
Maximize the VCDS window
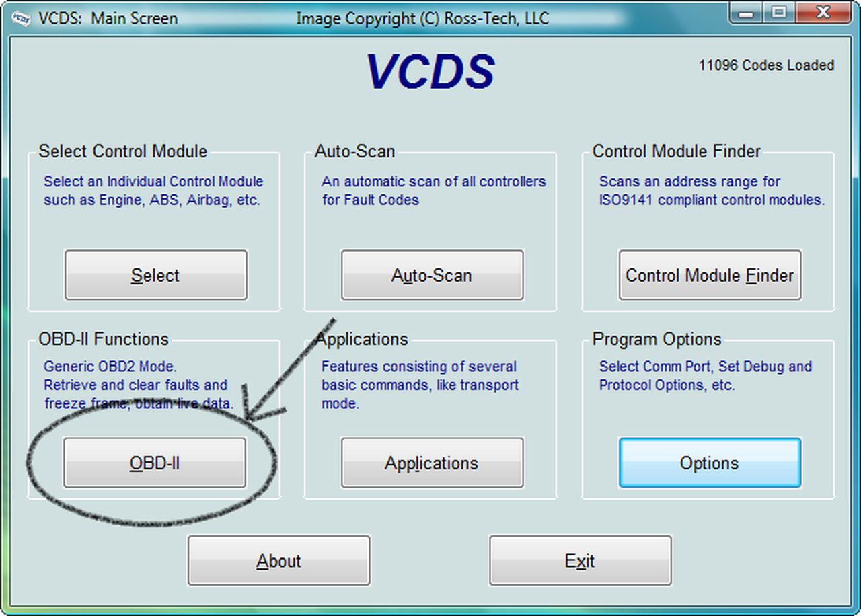click(780, 13)
